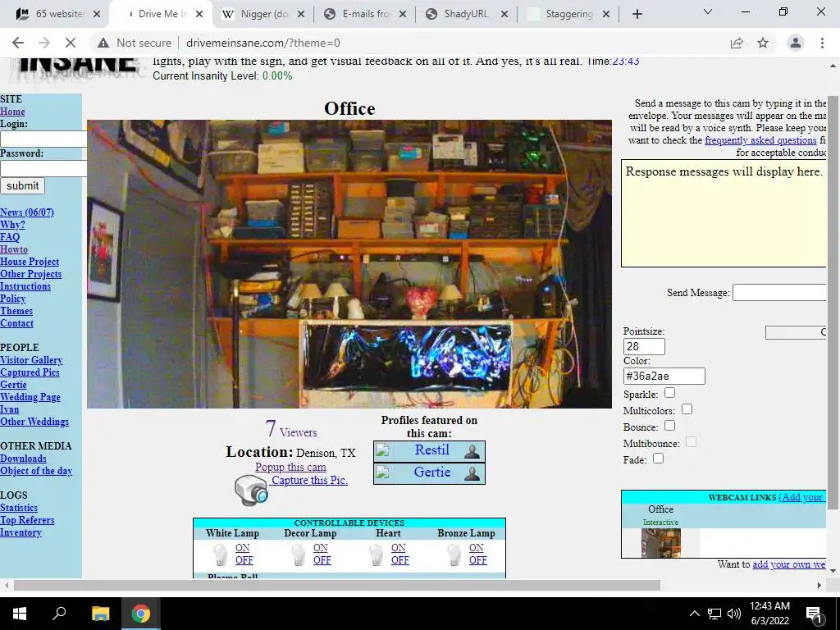Image resolution: width=840 pixels, height=630 pixels.
Task: Turn the White Lamp OFF
Action: click(x=244, y=559)
